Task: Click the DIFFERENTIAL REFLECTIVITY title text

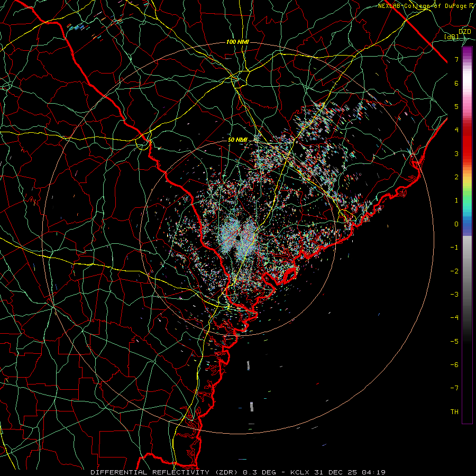Action: pyautogui.click(x=150, y=472)
